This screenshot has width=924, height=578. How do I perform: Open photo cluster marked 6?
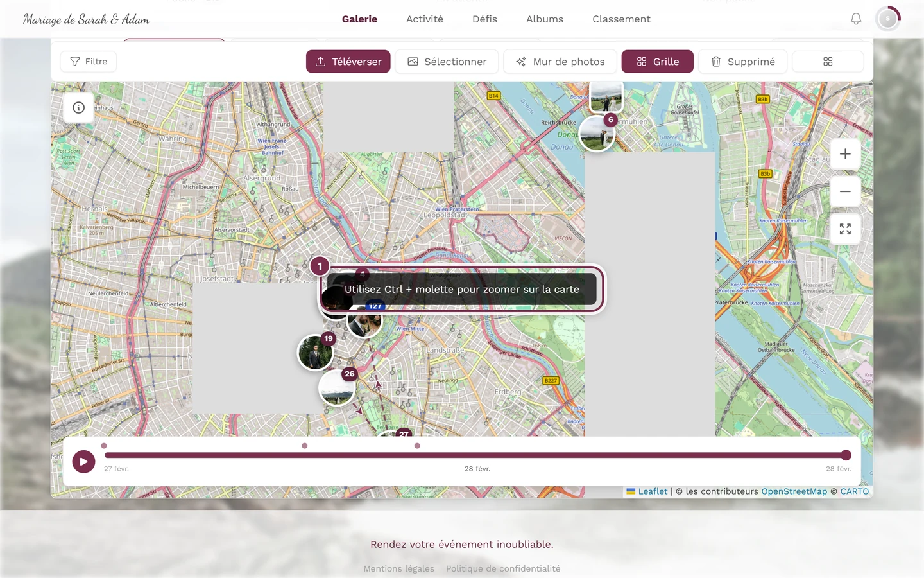(x=597, y=133)
